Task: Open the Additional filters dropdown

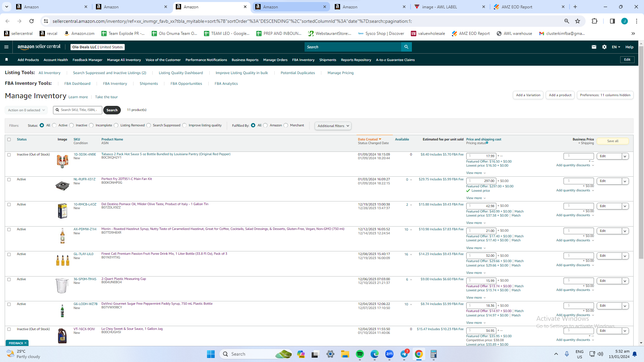Action: click(x=333, y=126)
